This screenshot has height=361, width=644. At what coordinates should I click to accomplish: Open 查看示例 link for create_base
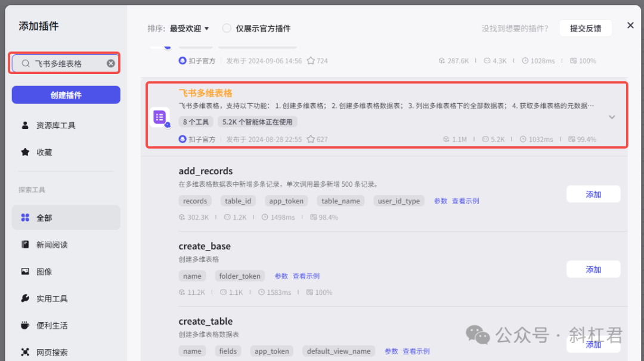click(x=306, y=276)
